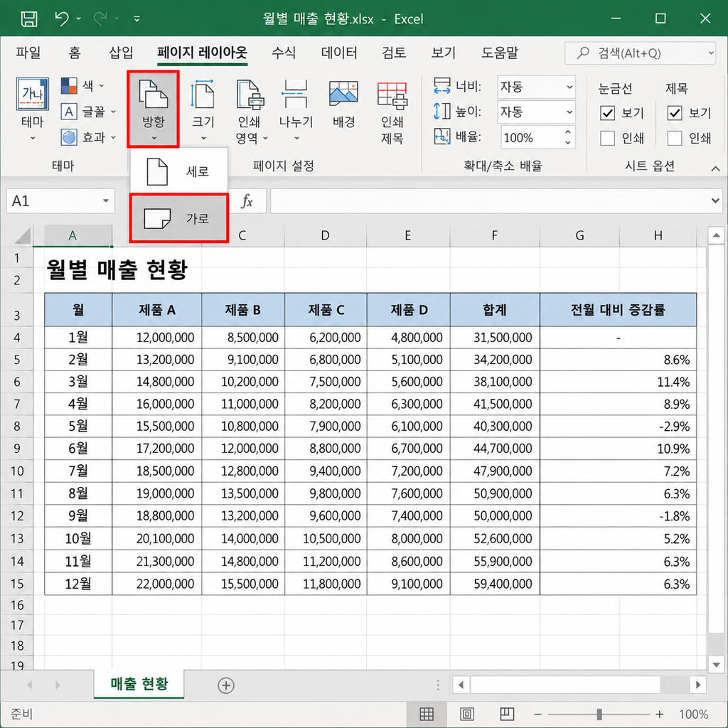
Task: Toggle 제목 인쇄 (Headings Print) checkbox
Action: coord(674,138)
